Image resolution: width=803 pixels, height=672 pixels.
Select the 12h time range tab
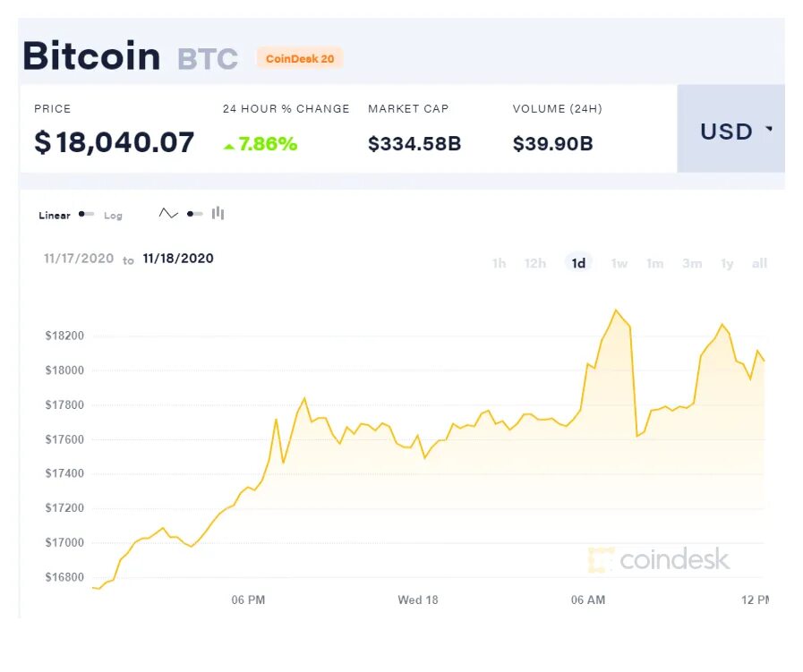coord(535,263)
